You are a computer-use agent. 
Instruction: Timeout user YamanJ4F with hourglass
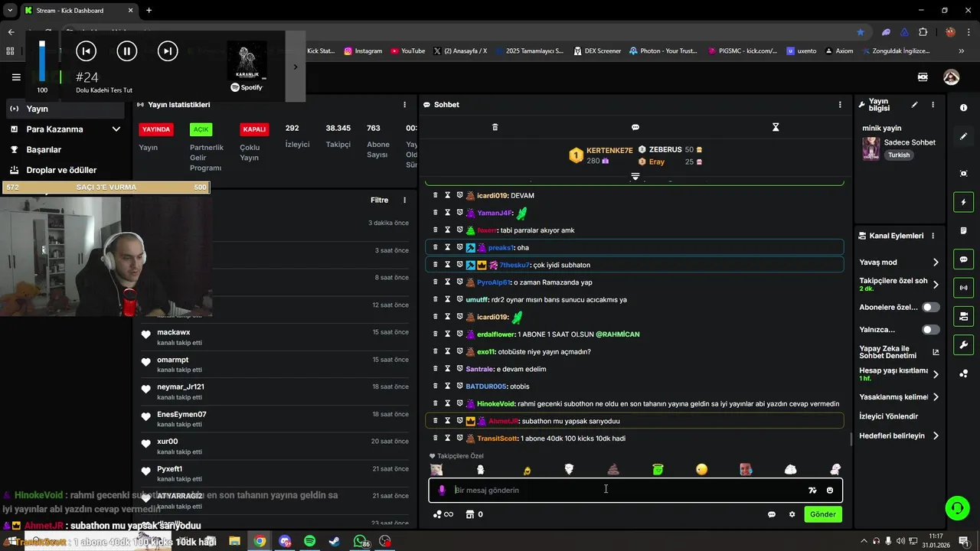point(448,213)
